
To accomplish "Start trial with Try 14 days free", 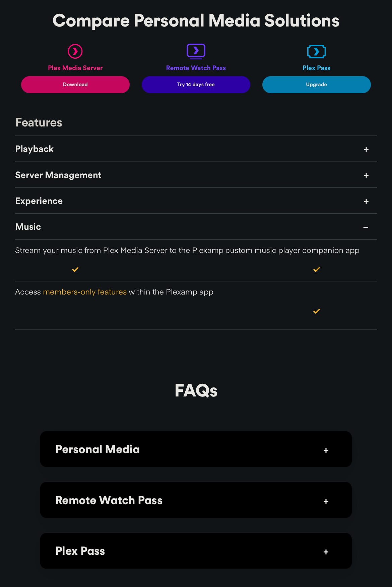I will pos(196,85).
